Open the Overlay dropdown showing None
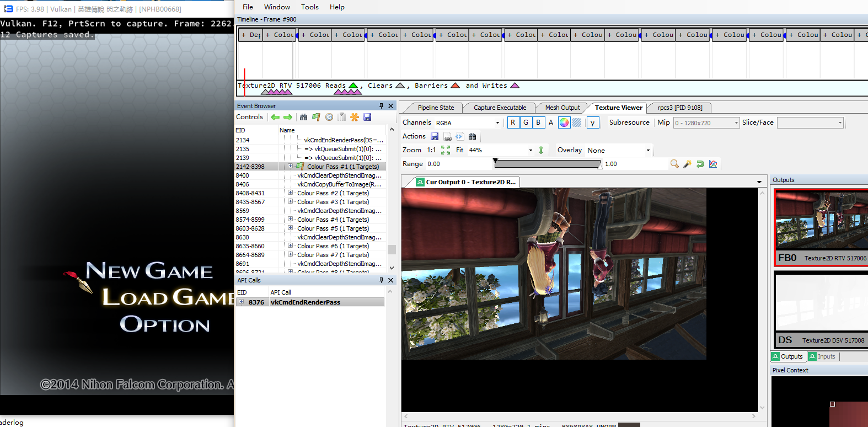The image size is (868, 427). pyautogui.click(x=619, y=150)
